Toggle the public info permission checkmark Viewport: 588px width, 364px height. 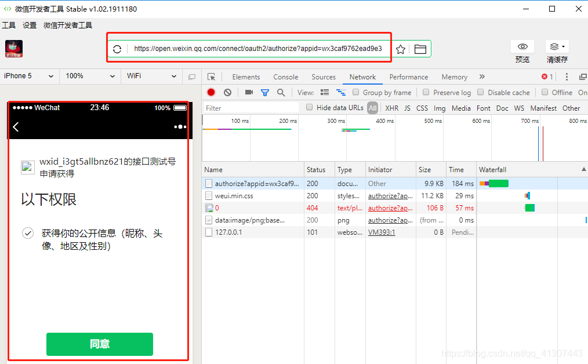click(x=28, y=233)
